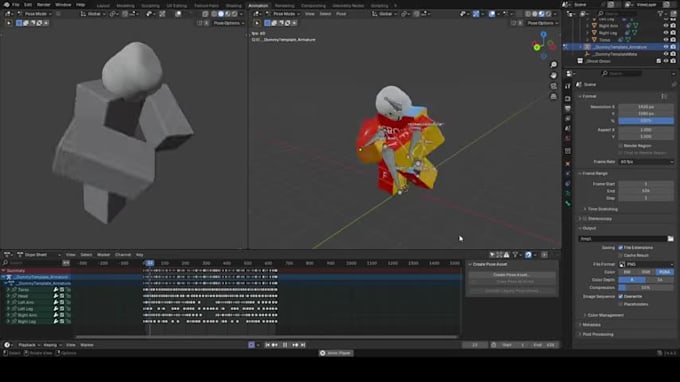Jump to first frame playback button
The width and height of the screenshot is (680, 382).
coord(267,345)
